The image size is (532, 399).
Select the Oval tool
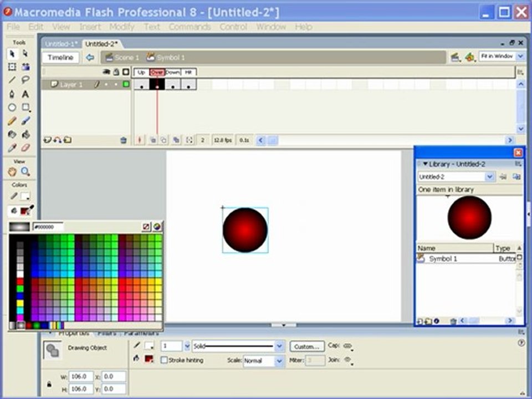[x=12, y=108]
